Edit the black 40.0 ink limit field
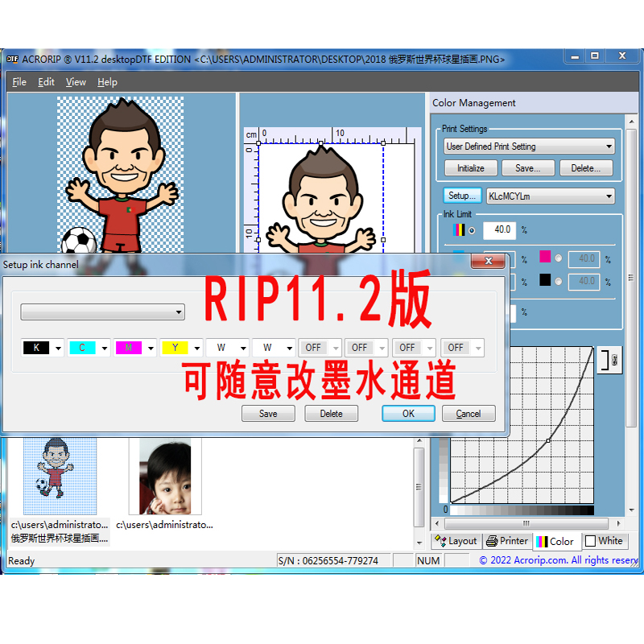 point(584,281)
